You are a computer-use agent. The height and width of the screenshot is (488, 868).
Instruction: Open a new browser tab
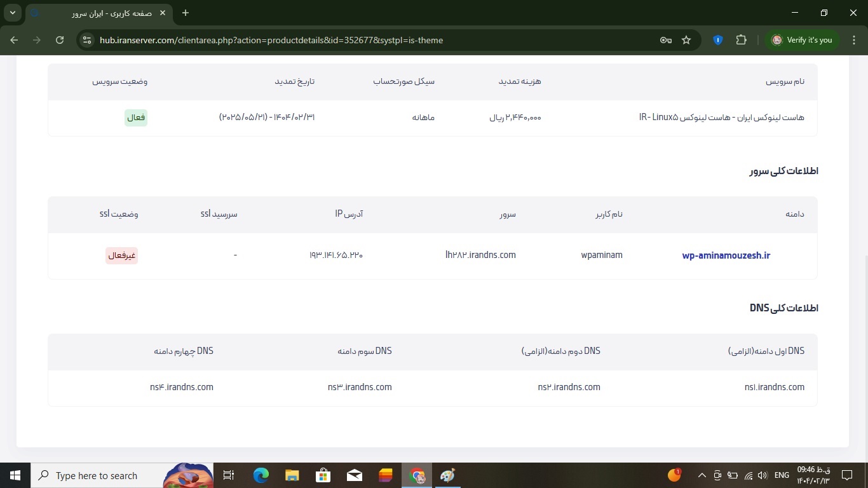coord(186,13)
